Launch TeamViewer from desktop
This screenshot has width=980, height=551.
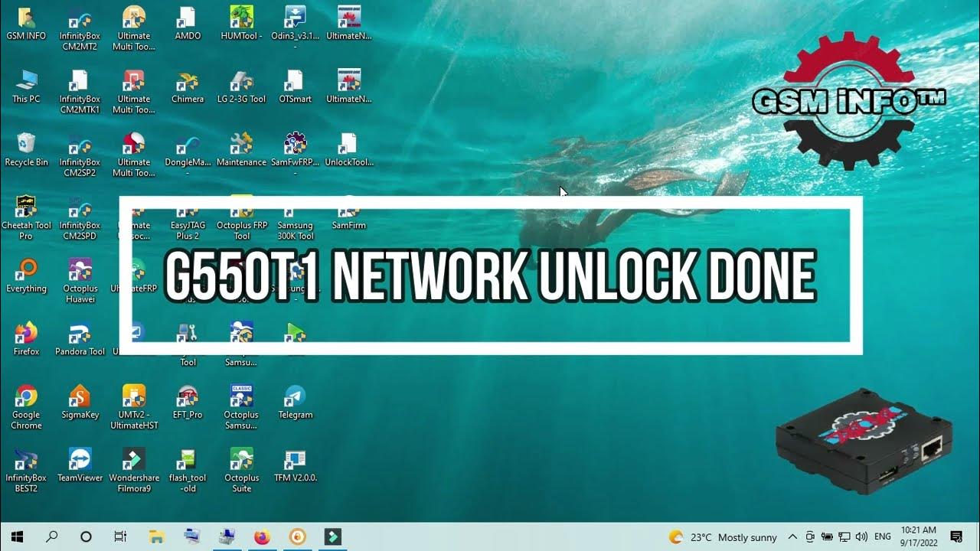(80, 465)
